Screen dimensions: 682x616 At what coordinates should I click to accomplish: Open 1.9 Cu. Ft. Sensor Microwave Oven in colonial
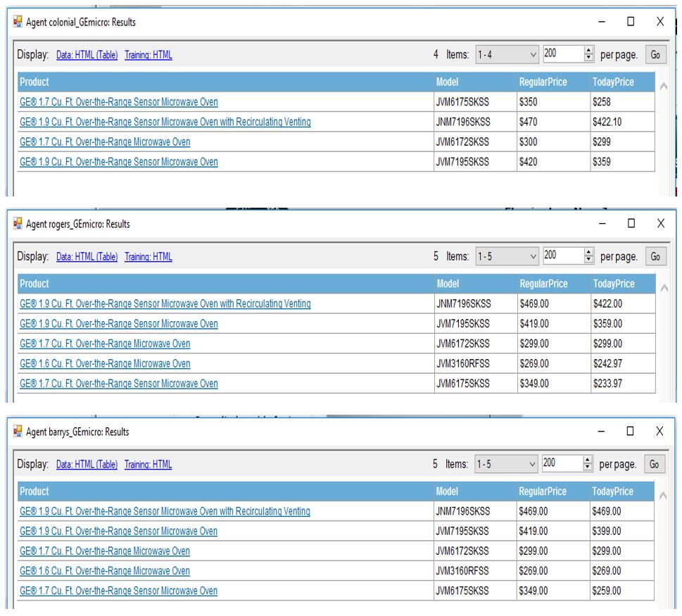[x=119, y=162]
